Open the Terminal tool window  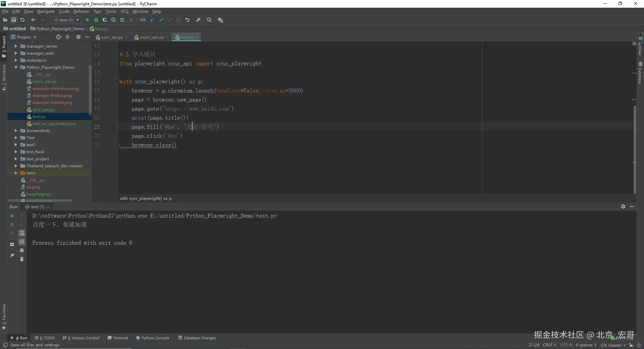click(x=118, y=338)
